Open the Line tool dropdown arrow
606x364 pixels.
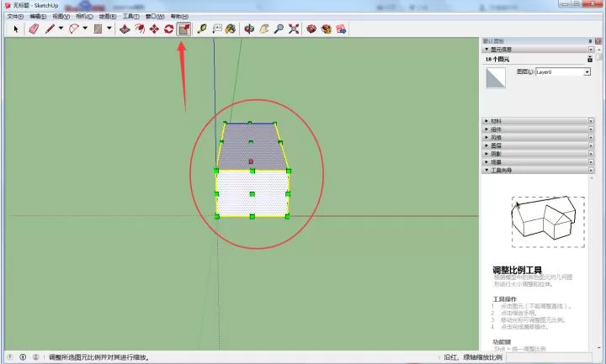[x=61, y=29]
